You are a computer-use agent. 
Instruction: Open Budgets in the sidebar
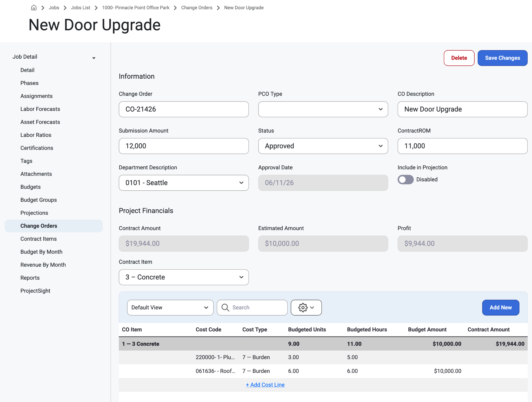tap(30, 187)
